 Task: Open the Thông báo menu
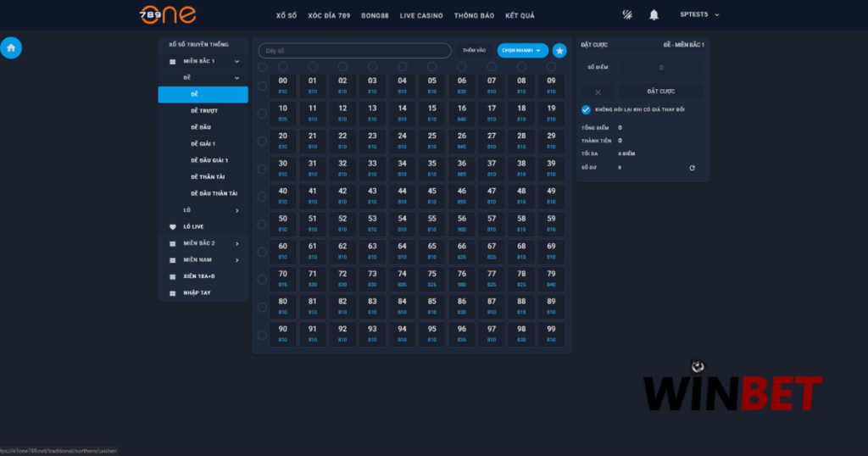pos(474,15)
